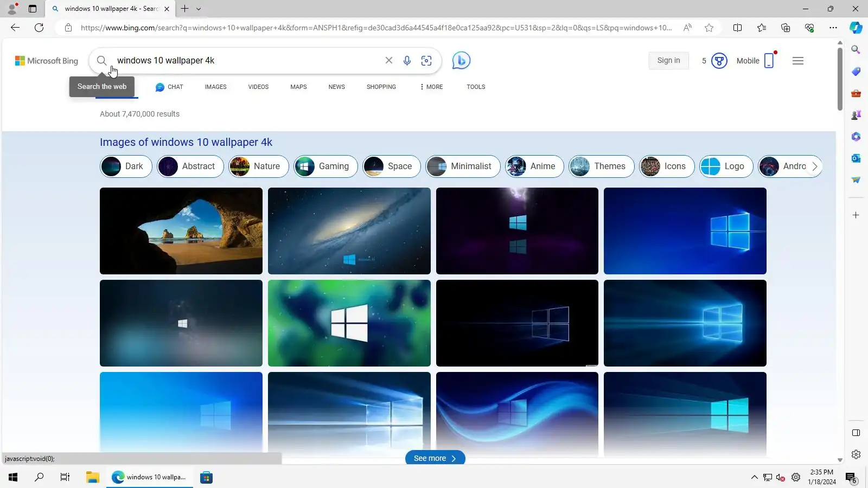Screen dimensions: 868x488
Task: Open the tab actions menu icon
Action: tap(33, 9)
